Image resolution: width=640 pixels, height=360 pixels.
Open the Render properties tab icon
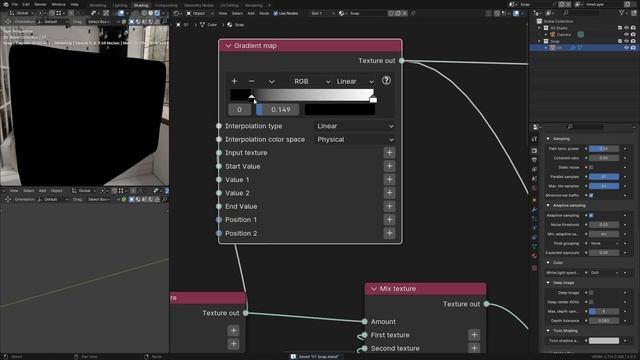click(534, 151)
